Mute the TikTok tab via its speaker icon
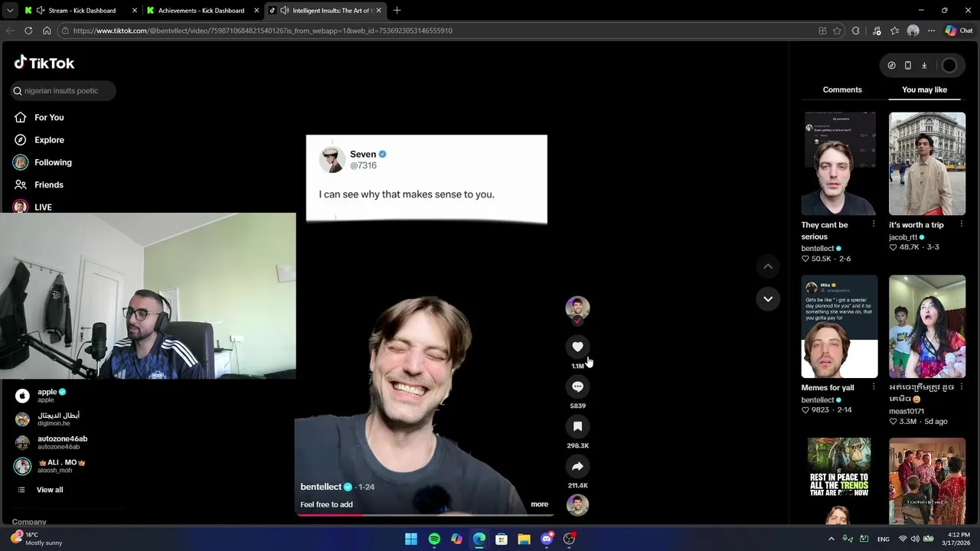This screenshot has height=551, width=980. [x=285, y=11]
